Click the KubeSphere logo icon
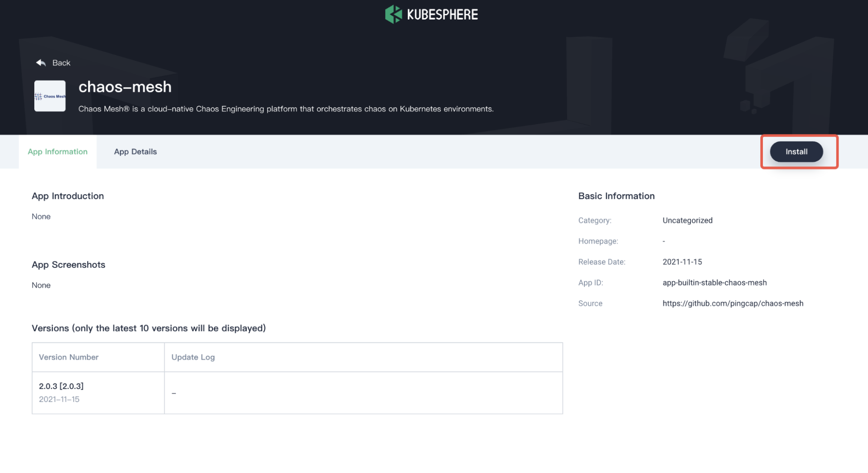The image size is (868, 473). coord(393,14)
